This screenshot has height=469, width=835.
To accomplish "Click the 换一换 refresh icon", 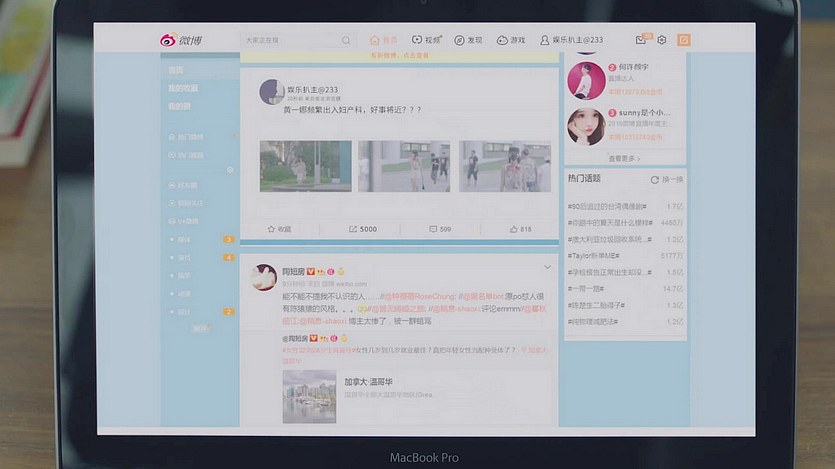I will 654,179.
